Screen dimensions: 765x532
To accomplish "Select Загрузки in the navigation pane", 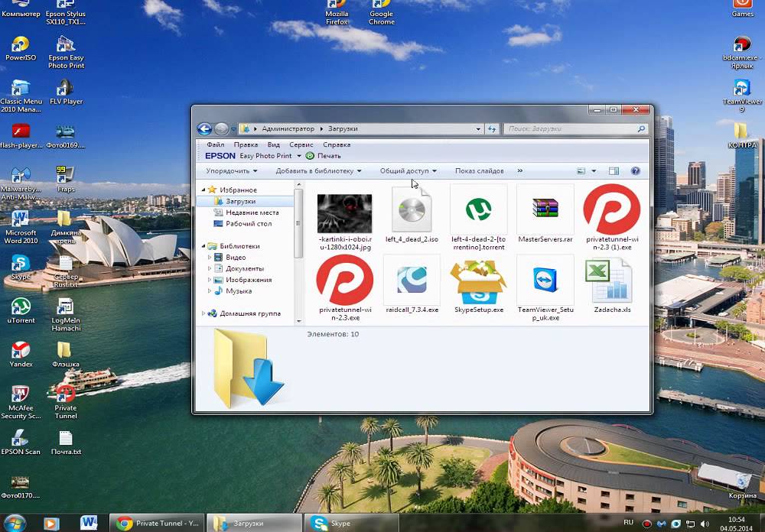I will tap(240, 201).
